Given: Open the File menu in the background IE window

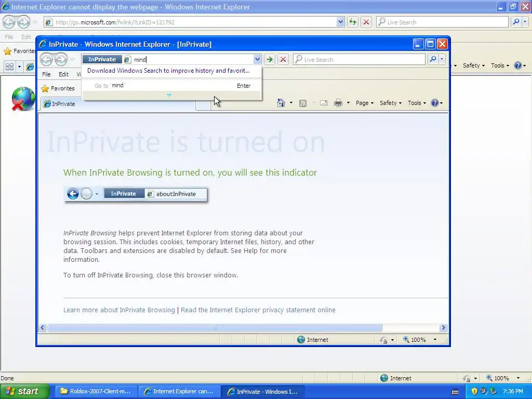Looking at the screenshot, I should (9, 37).
